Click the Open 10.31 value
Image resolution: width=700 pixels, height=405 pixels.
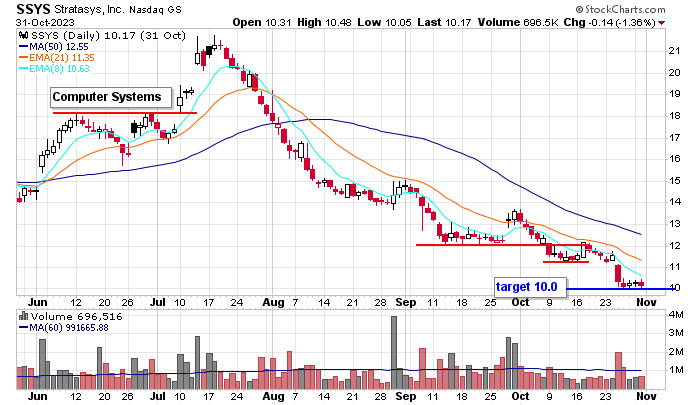tap(262, 22)
